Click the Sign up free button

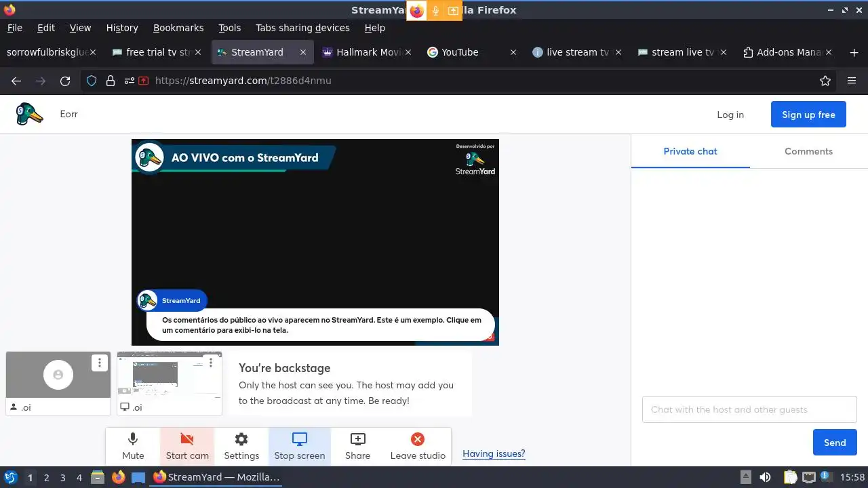click(x=808, y=115)
